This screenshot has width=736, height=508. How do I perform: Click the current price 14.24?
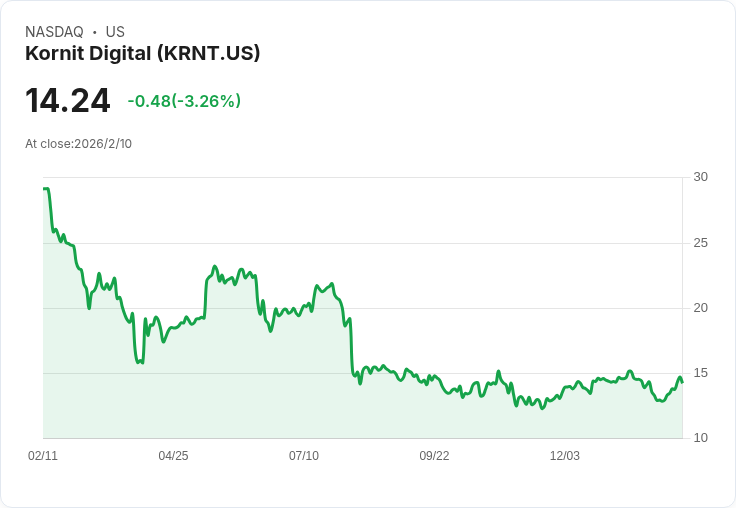point(67,101)
